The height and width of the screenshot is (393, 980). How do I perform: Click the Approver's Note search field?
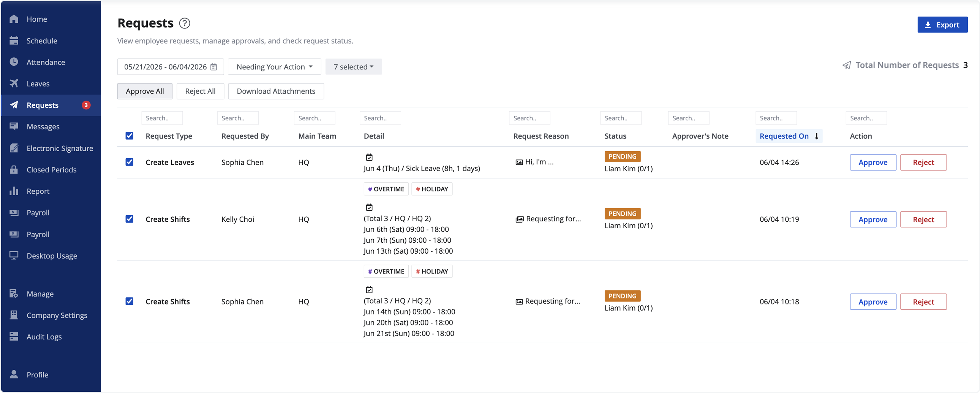point(688,118)
